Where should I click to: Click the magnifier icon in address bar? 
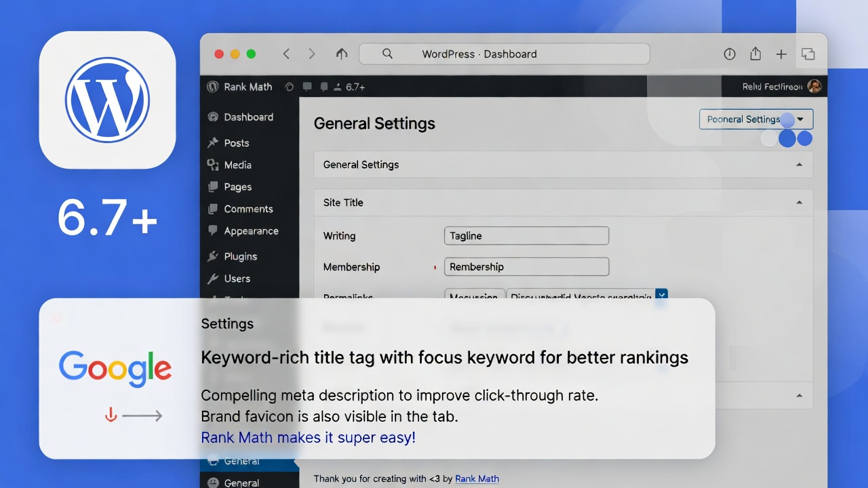click(387, 54)
